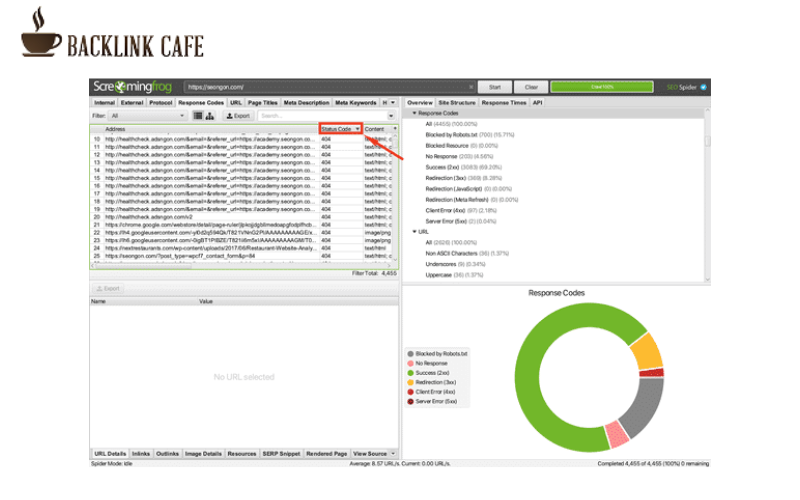The height and width of the screenshot is (500, 800).
Task: Select Blocked Resource in overview tree
Action: click(461, 145)
